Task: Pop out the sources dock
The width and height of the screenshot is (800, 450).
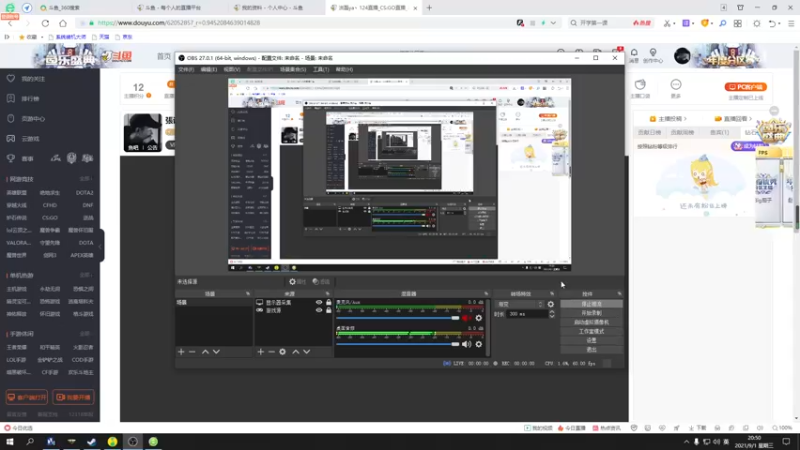Action: 328,294
